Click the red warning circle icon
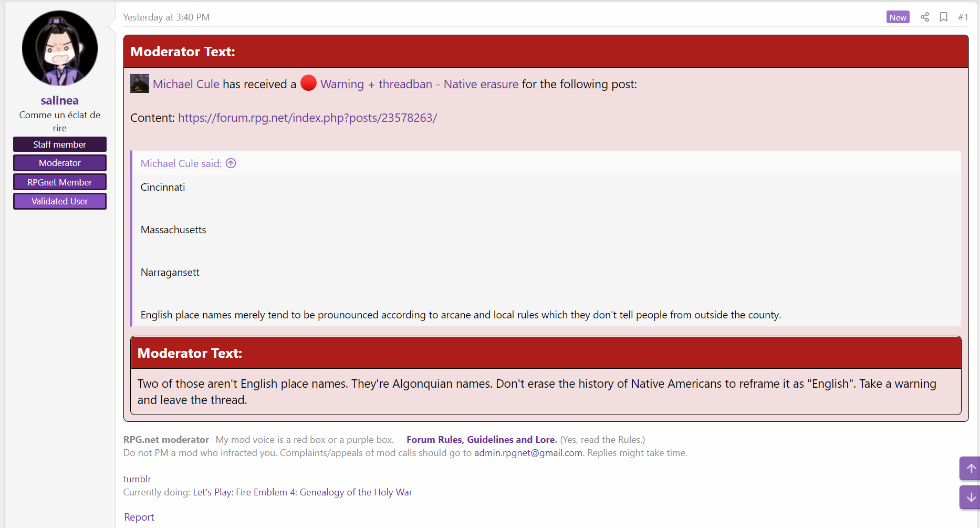The width and height of the screenshot is (980, 528). pyautogui.click(x=309, y=83)
